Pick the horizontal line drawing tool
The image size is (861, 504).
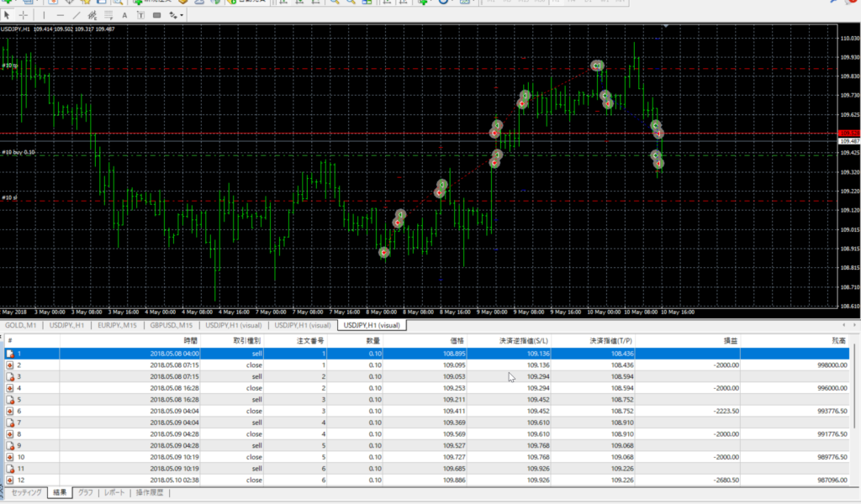[x=60, y=15]
